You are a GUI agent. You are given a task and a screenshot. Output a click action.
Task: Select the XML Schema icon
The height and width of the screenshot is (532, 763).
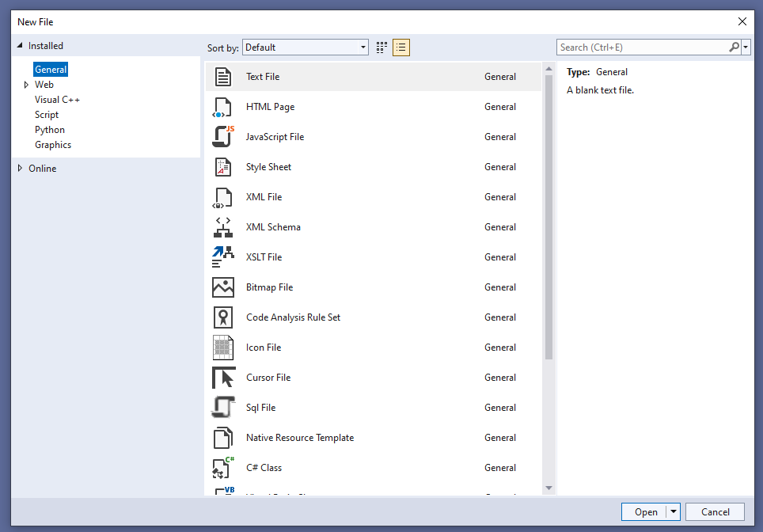point(223,227)
